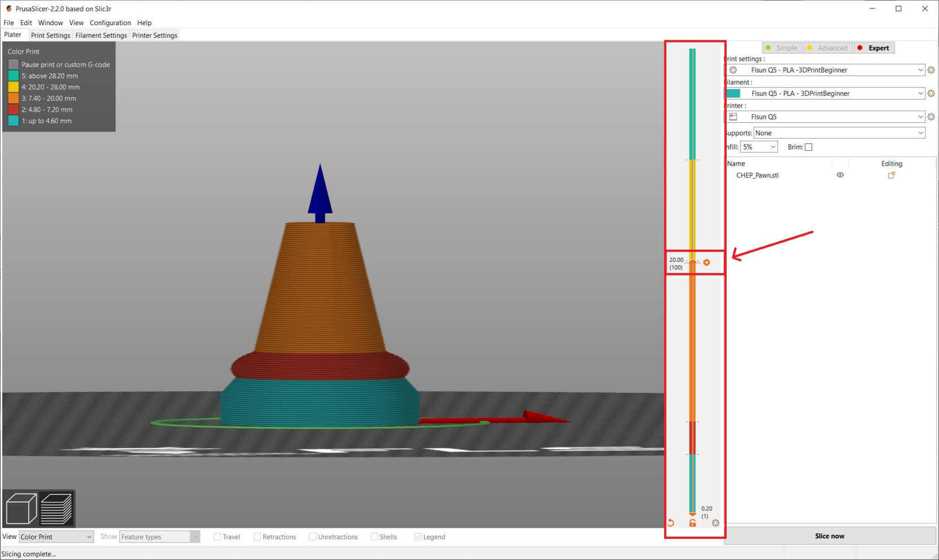The width and height of the screenshot is (939, 560).
Task: Click the unlock icon under the layer slider
Action: [x=693, y=523]
